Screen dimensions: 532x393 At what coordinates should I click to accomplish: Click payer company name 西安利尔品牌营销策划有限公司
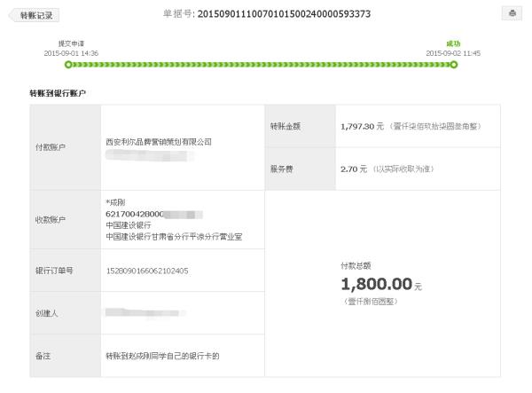159,142
